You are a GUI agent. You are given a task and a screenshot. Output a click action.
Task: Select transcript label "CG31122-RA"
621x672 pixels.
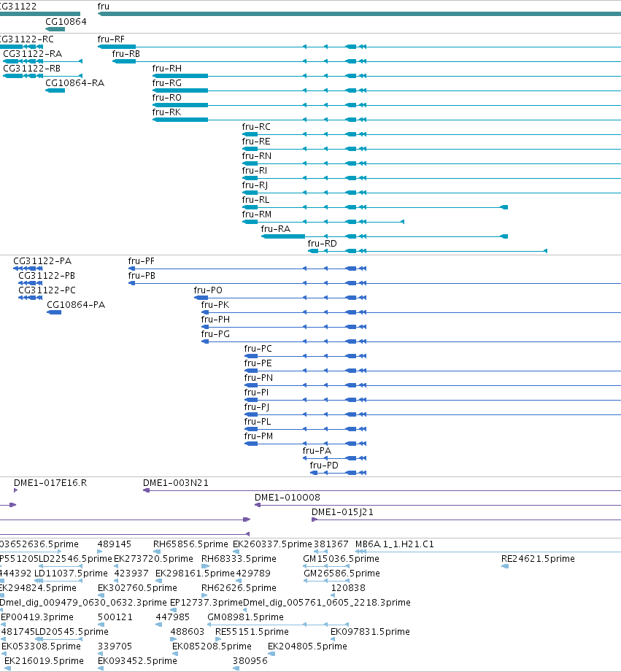point(33,53)
